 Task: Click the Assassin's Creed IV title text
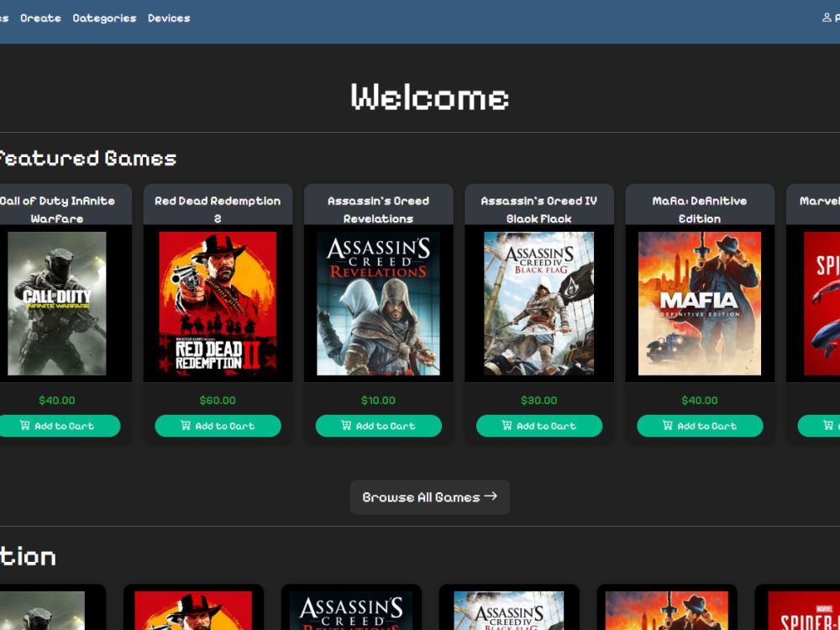point(539,209)
